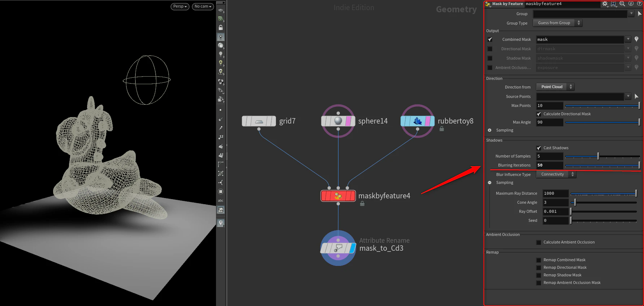This screenshot has width=644, height=306.
Task: Collapse the Sampling section under Shadows
Action: pyautogui.click(x=490, y=182)
